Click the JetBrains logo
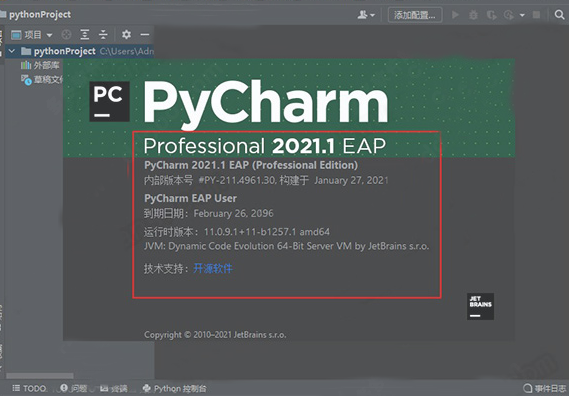 coord(480,306)
